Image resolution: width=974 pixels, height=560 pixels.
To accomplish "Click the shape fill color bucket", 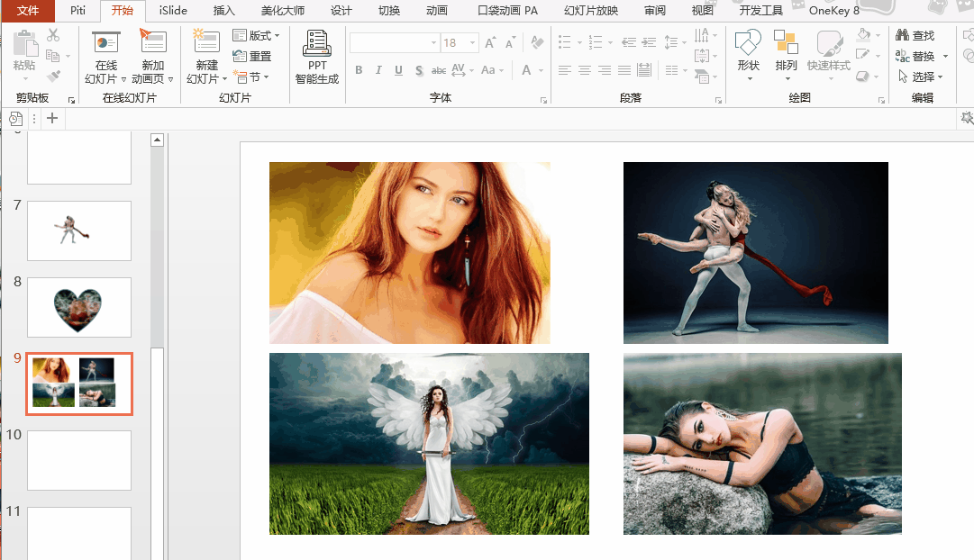I will coord(863,35).
